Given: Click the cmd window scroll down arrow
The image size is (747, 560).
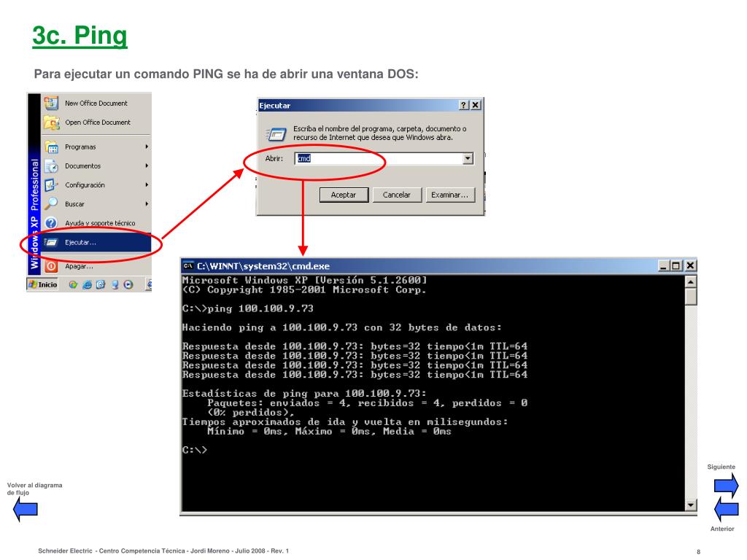Looking at the screenshot, I should (x=690, y=505).
